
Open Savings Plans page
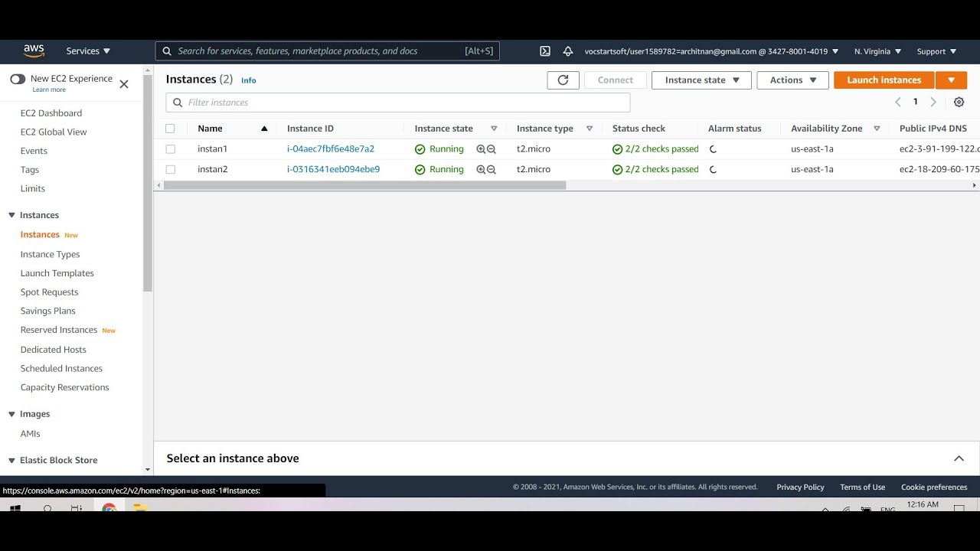[47, 311]
